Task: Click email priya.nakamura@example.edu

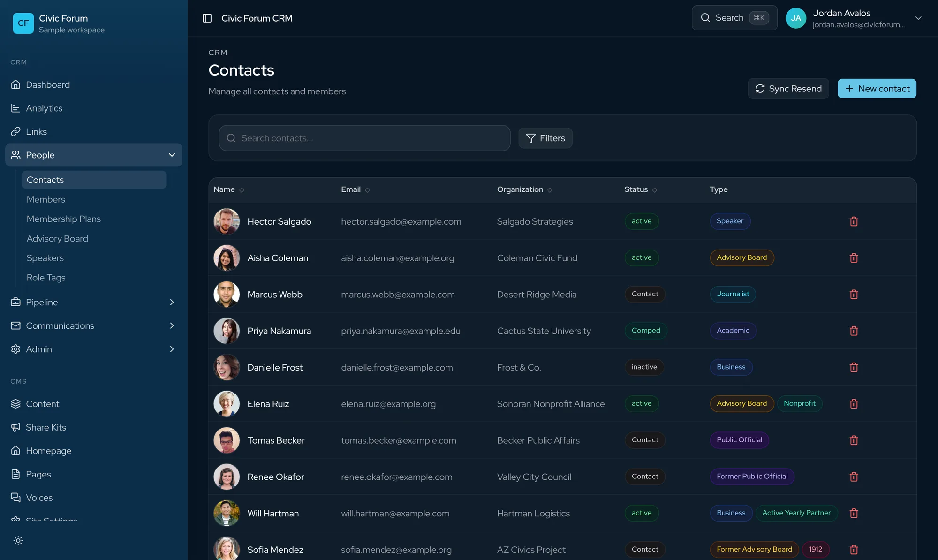Action: [x=401, y=331]
